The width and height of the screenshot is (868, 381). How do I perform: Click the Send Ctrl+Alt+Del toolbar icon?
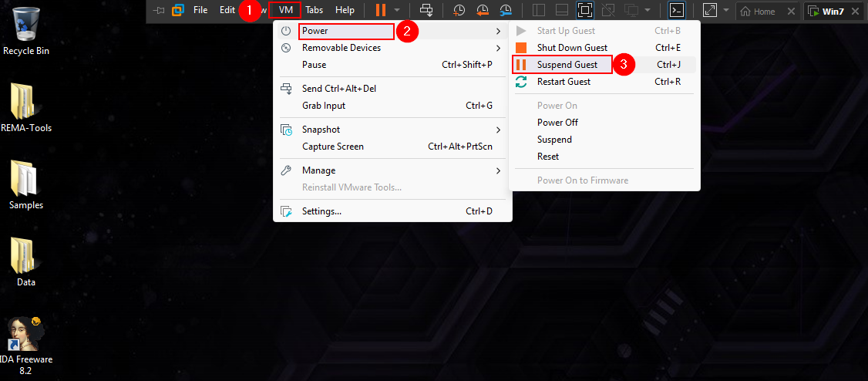[426, 10]
